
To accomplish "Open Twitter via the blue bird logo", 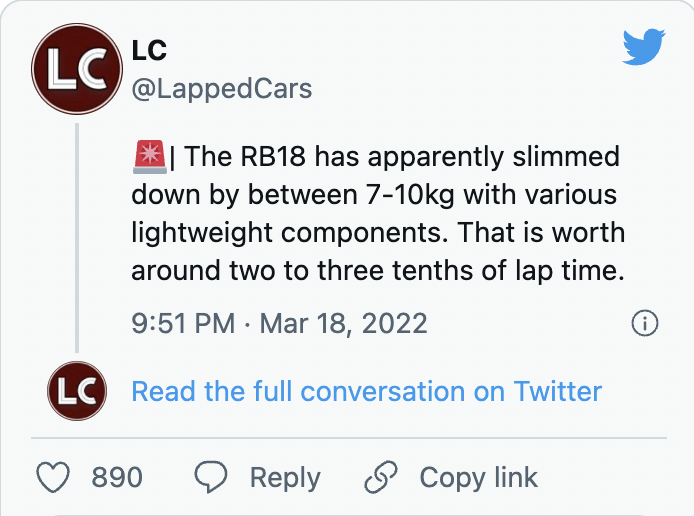I will tap(644, 47).
